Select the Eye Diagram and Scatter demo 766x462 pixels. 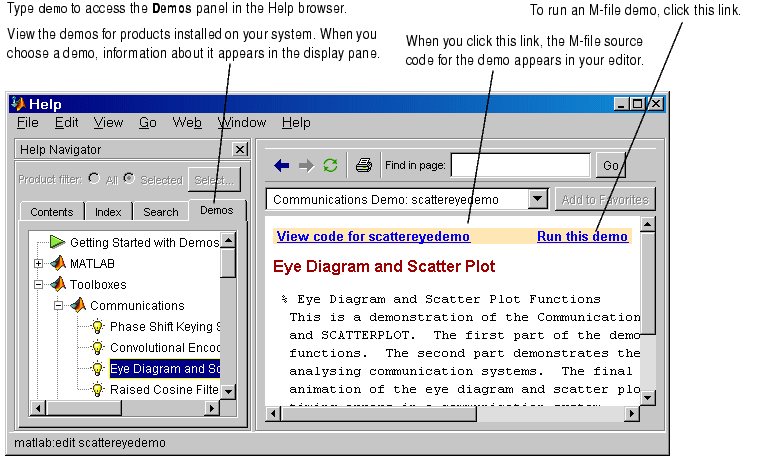[165, 368]
